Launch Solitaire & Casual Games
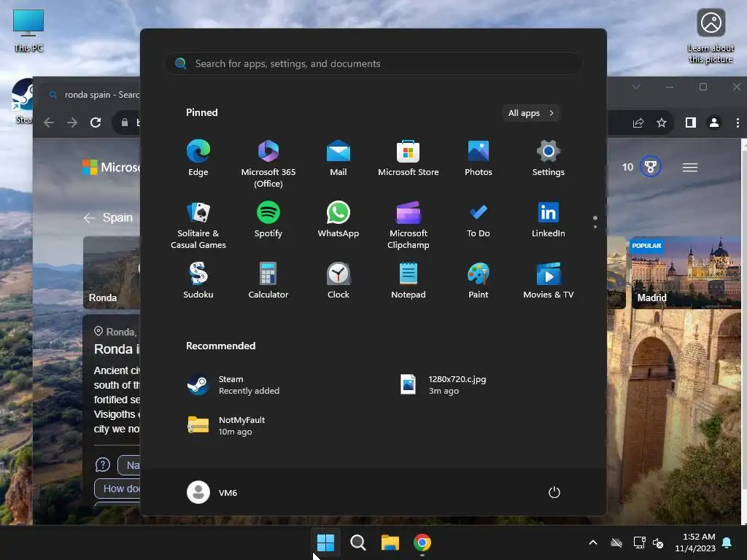747x560 pixels. pyautogui.click(x=198, y=225)
